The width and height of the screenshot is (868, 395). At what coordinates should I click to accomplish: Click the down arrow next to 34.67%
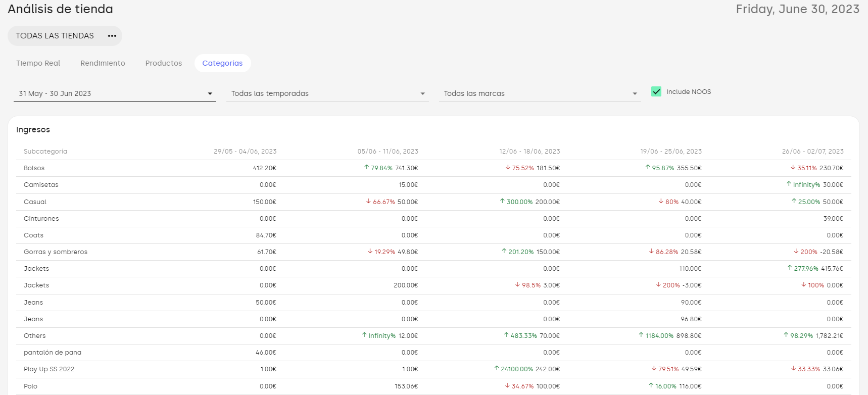(507, 385)
